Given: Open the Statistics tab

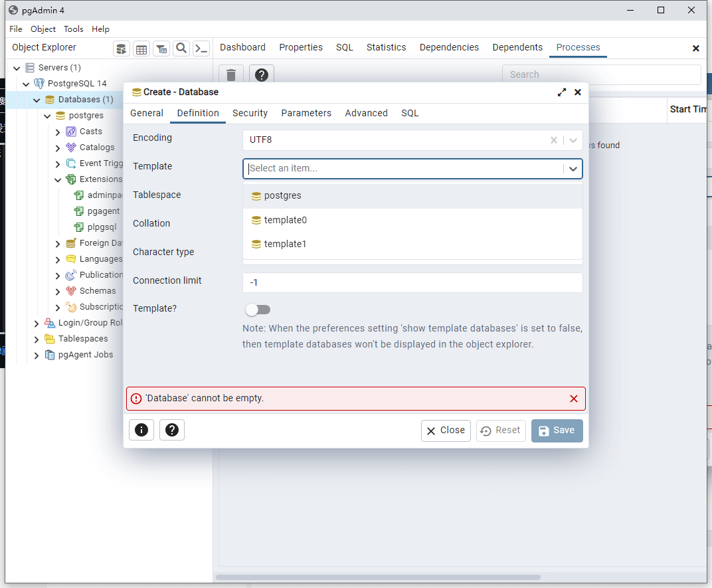Looking at the screenshot, I should [386, 47].
